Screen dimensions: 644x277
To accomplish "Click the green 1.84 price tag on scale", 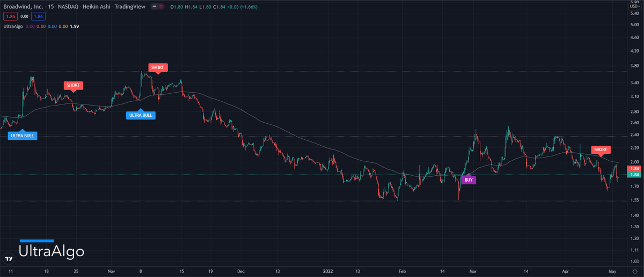I will (x=634, y=175).
